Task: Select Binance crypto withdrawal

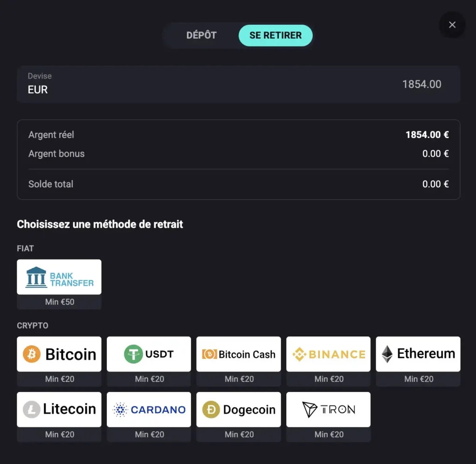Action: pyautogui.click(x=328, y=354)
